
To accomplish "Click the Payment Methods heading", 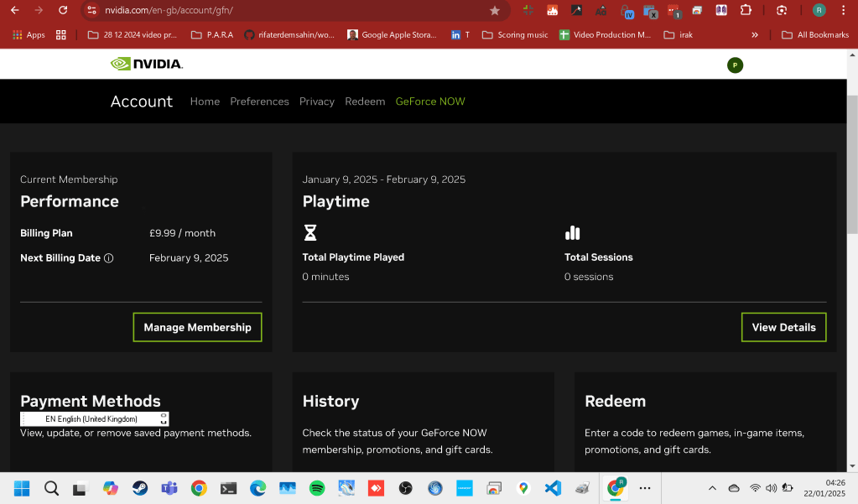I will click(91, 401).
